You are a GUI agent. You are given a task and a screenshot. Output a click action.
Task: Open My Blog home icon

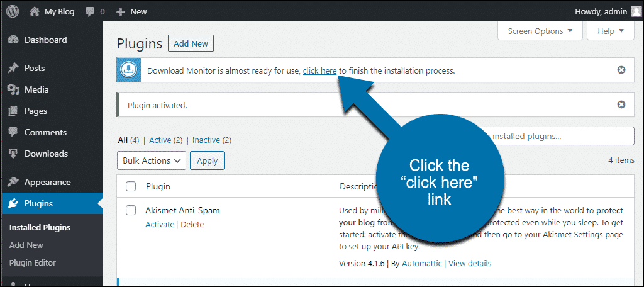[35, 11]
